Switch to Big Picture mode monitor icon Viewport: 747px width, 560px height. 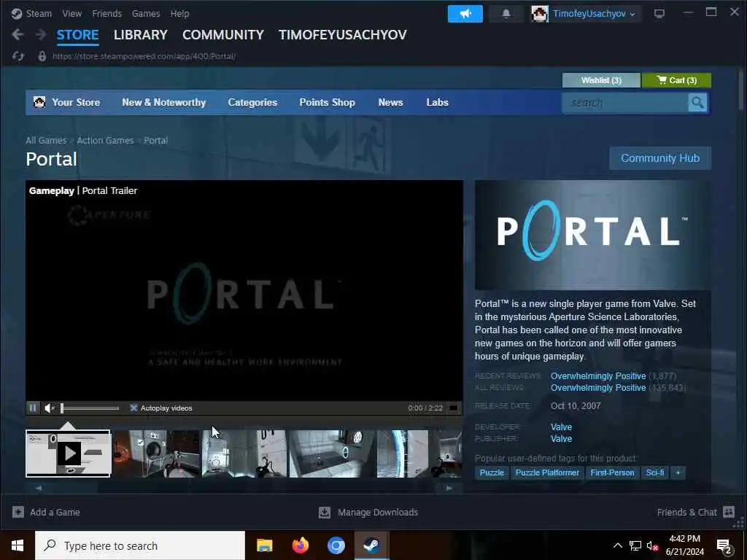point(659,14)
